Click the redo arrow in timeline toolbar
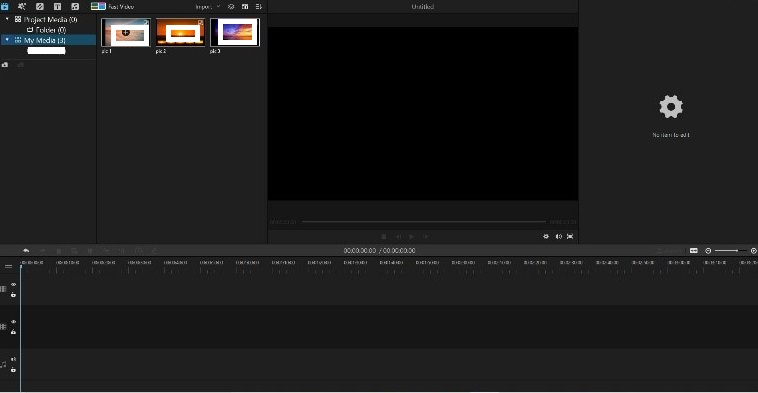 (42, 250)
